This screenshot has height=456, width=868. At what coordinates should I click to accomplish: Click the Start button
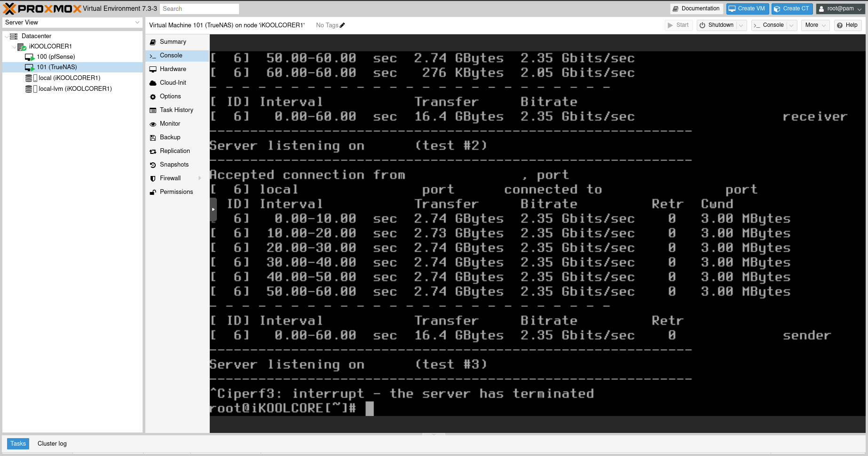point(678,25)
